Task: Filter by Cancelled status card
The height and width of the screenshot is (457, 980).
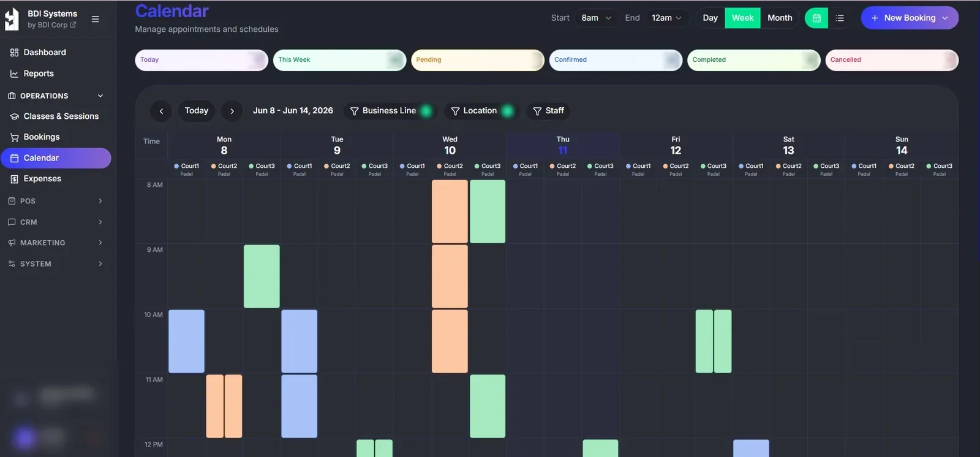Action: (892, 60)
